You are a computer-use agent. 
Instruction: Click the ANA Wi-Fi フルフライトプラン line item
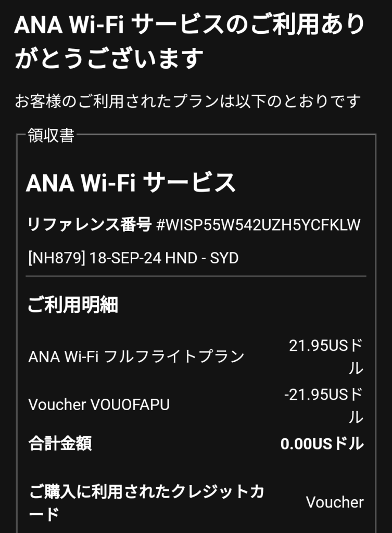pyautogui.click(x=136, y=357)
